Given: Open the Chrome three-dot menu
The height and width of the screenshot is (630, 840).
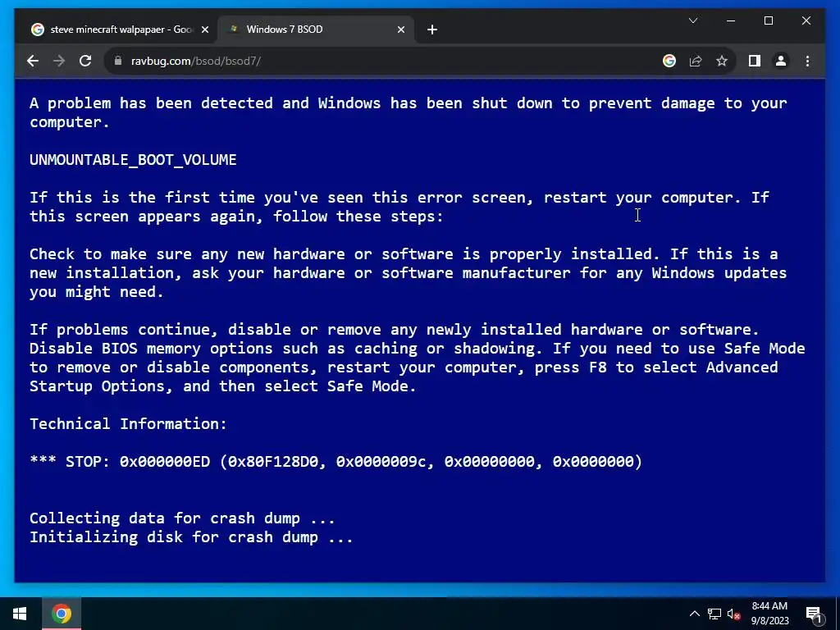Looking at the screenshot, I should click(x=807, y=61).
